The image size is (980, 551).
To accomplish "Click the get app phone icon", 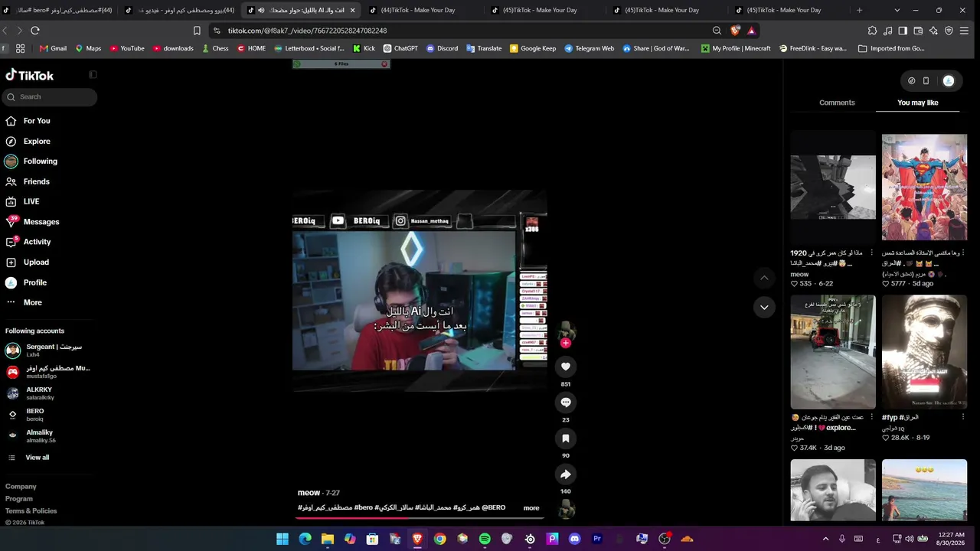I will 926,80.
